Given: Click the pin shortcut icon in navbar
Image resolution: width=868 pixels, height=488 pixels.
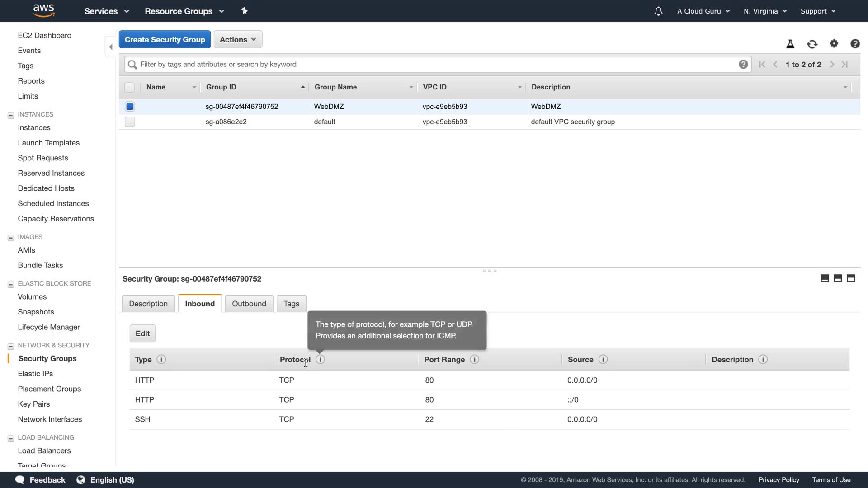Looking at the screenshot, I should 245,11.
